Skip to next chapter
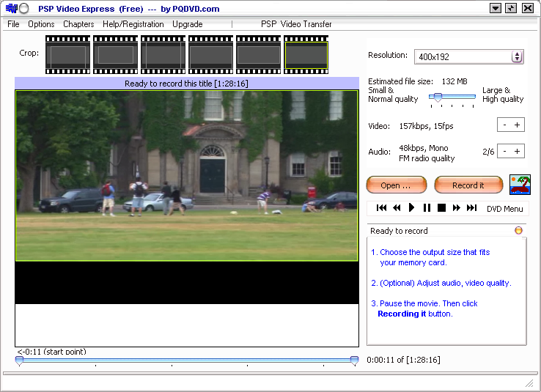The height and width of the screenshot is (392, 541). point(471,207)
